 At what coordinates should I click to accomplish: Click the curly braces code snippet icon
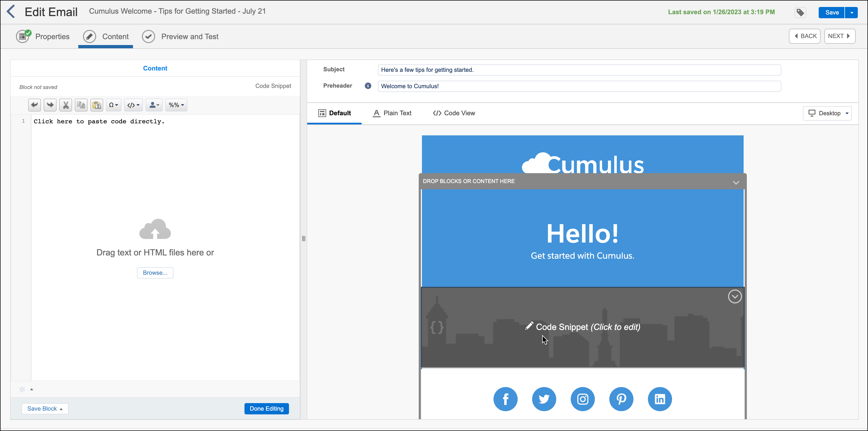(437, 327)
